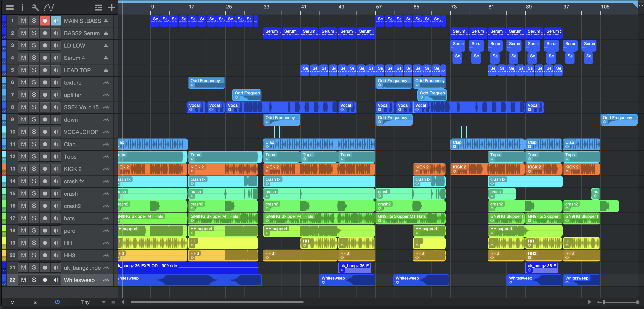Screen dimensions: 644x309
Task: Click the global Mute button at the bottom
Action: (13, 302)
